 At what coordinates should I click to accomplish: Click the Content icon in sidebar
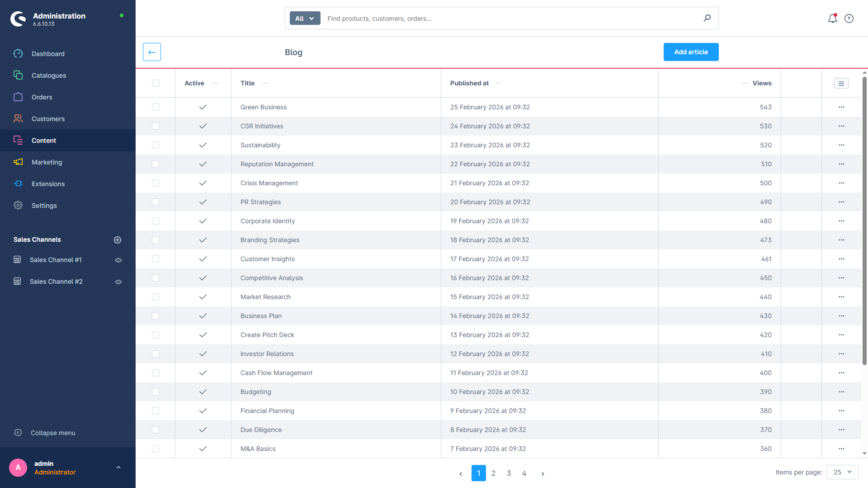pyautogui.click(x=18, y=141)
